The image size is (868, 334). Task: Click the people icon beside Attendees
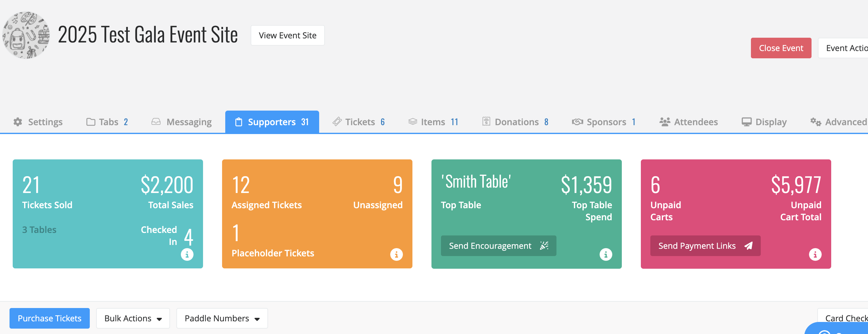pyautogui.click(x=664, y=122)
